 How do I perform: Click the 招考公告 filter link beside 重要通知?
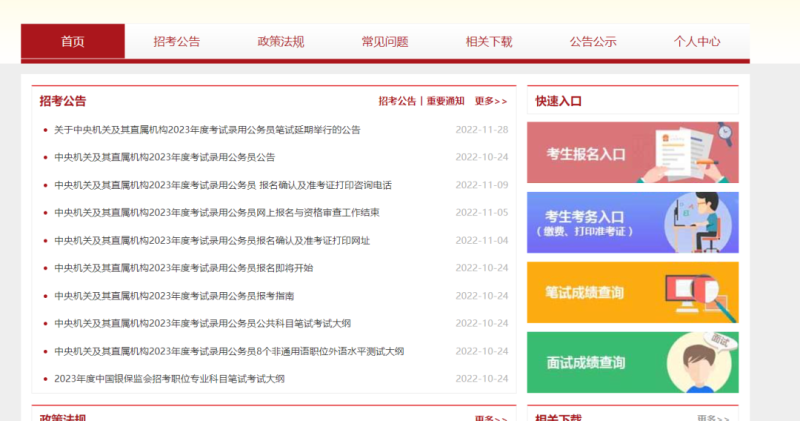[397, 101]
